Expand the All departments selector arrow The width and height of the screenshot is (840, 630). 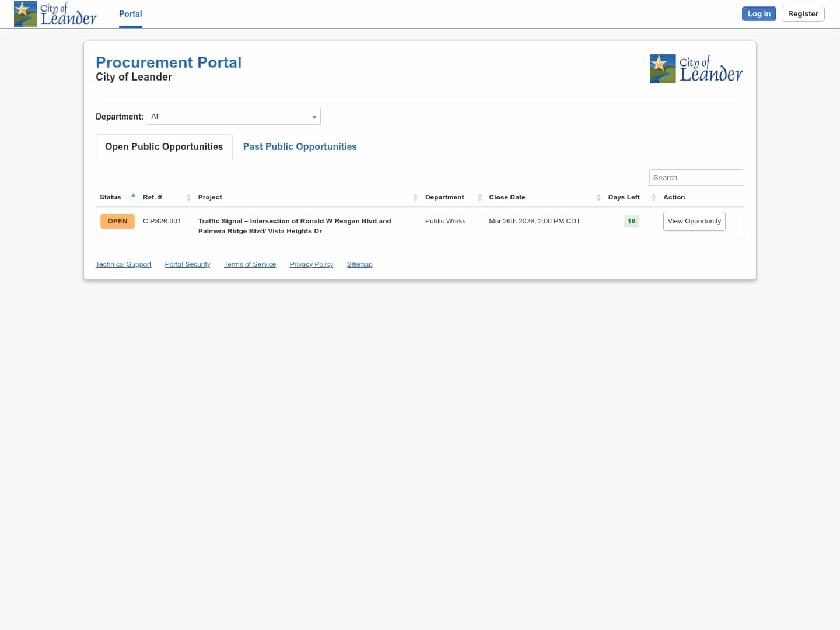click(314, 117)
